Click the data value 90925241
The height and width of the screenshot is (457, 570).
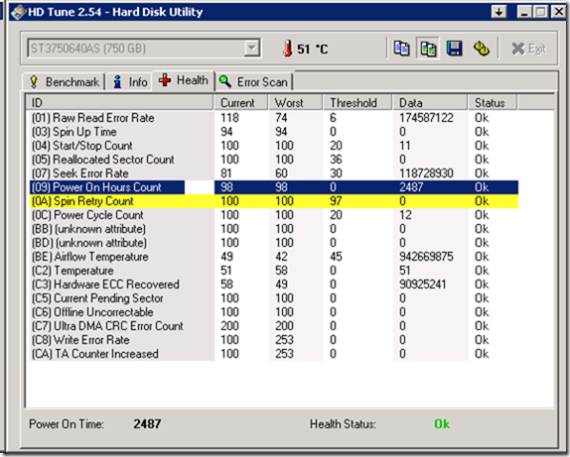click(422, 284)
